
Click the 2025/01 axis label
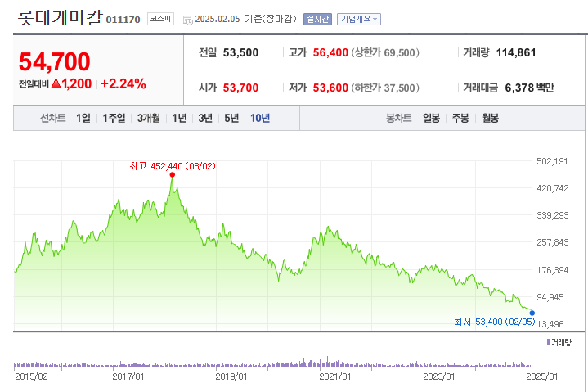pyautogui.click(x=542, y=376)
